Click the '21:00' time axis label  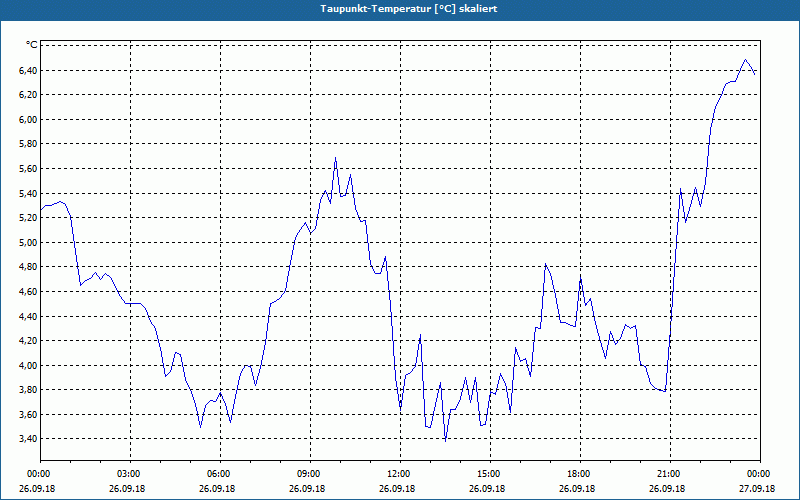[x=669, y=473]
